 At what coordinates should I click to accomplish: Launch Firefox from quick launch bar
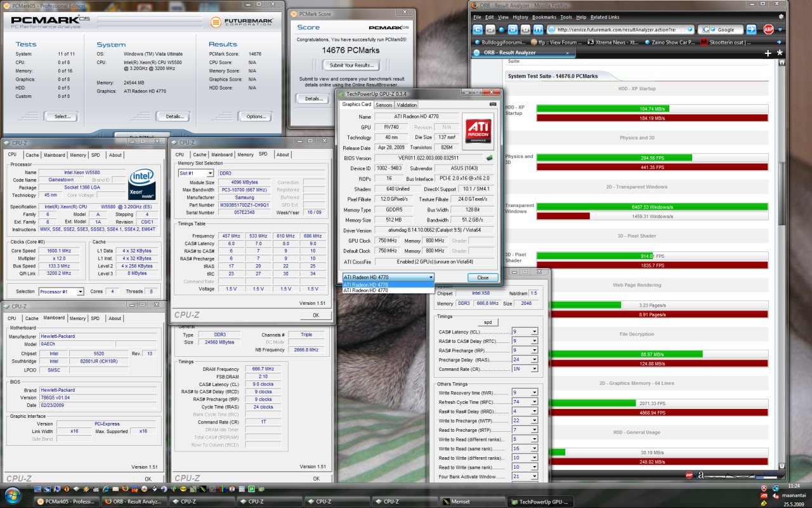click(125, 489)
